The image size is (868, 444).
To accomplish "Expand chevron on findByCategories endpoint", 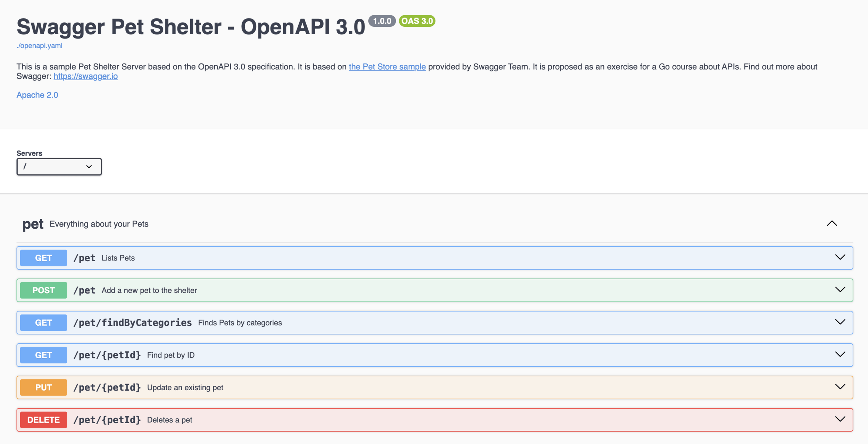I will tap(840, 322).
